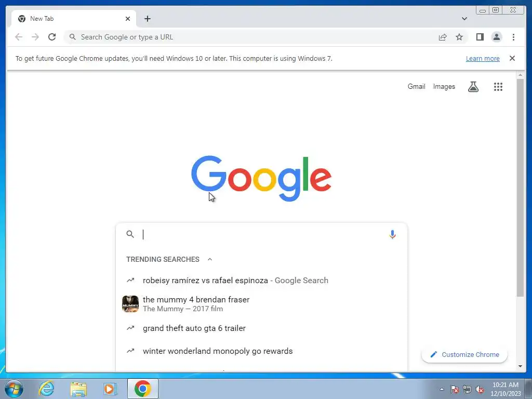Open Windows Explorer from taskbar
Viewport: 532px width, 399px height.
pyautogui.click(x=78, y=389)
